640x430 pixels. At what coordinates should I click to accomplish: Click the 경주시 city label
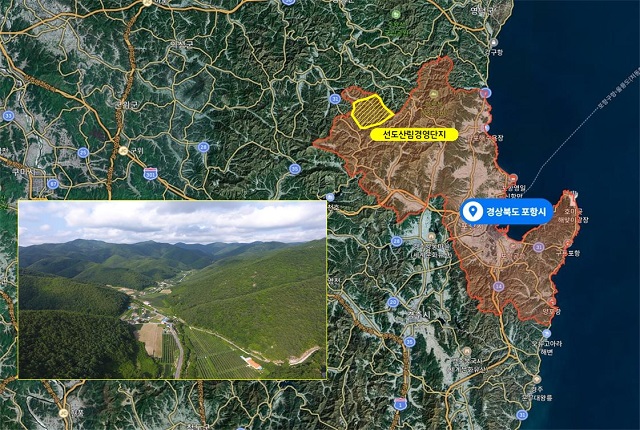(416, 316)
